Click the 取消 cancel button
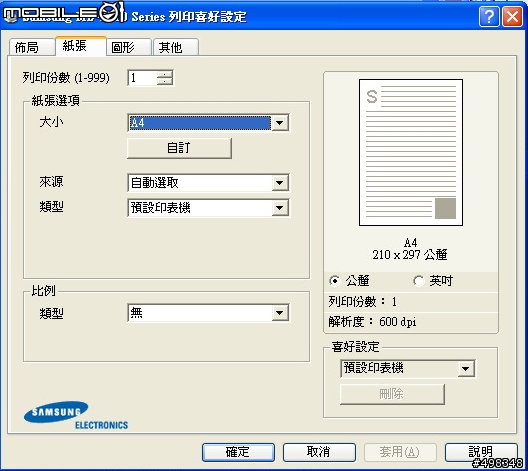The image size is (528, 471). click(319, 452)
